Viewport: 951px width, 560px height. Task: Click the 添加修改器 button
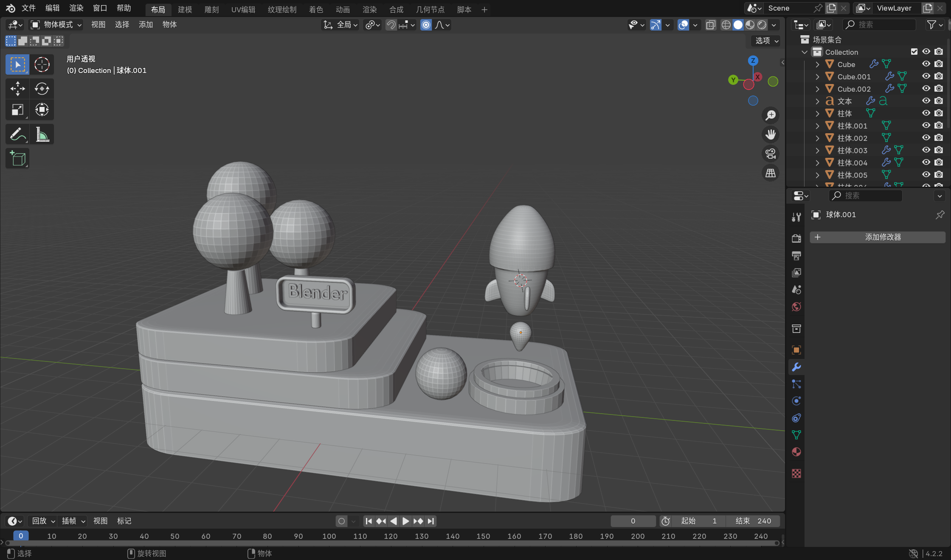coord(877,237)
